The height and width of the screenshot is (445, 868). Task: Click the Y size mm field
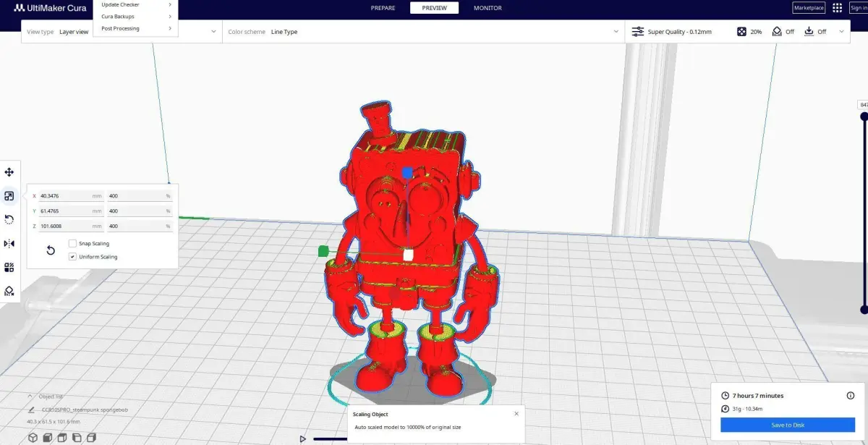(x=71, y=211)
